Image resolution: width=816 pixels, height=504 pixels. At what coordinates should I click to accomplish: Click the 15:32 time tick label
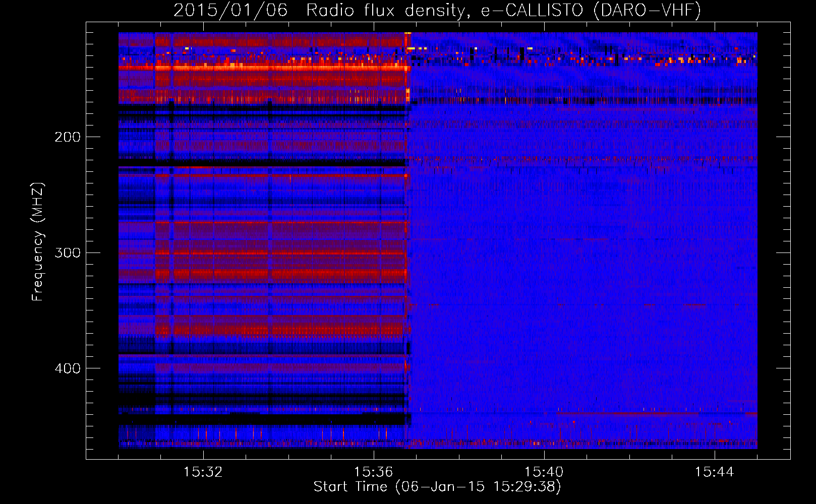click(203, 472)
